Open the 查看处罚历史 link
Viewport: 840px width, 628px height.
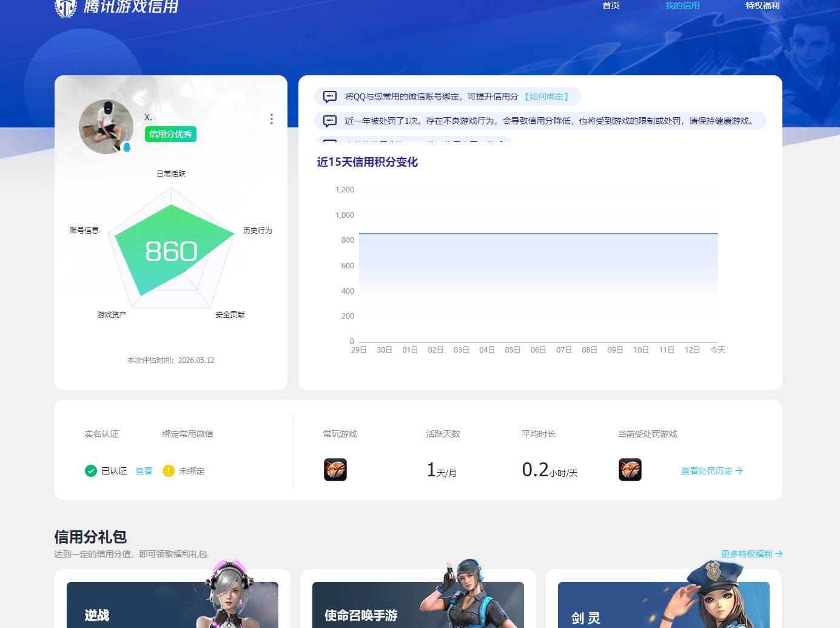712,471
